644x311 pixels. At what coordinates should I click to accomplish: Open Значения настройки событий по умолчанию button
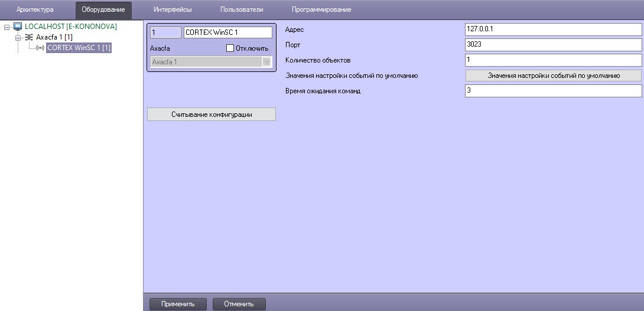[553, 76]
